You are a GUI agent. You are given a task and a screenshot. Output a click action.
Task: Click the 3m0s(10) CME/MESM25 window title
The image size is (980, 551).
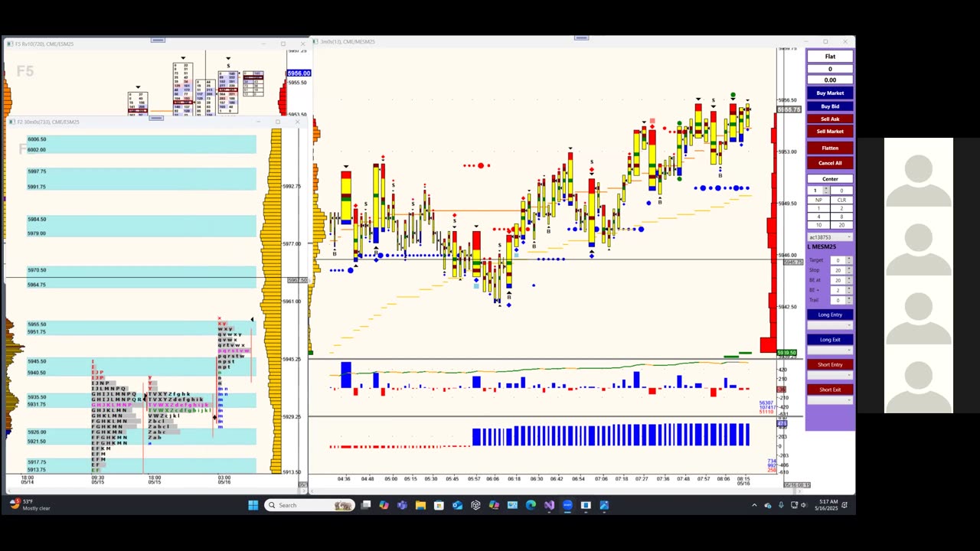348,42
